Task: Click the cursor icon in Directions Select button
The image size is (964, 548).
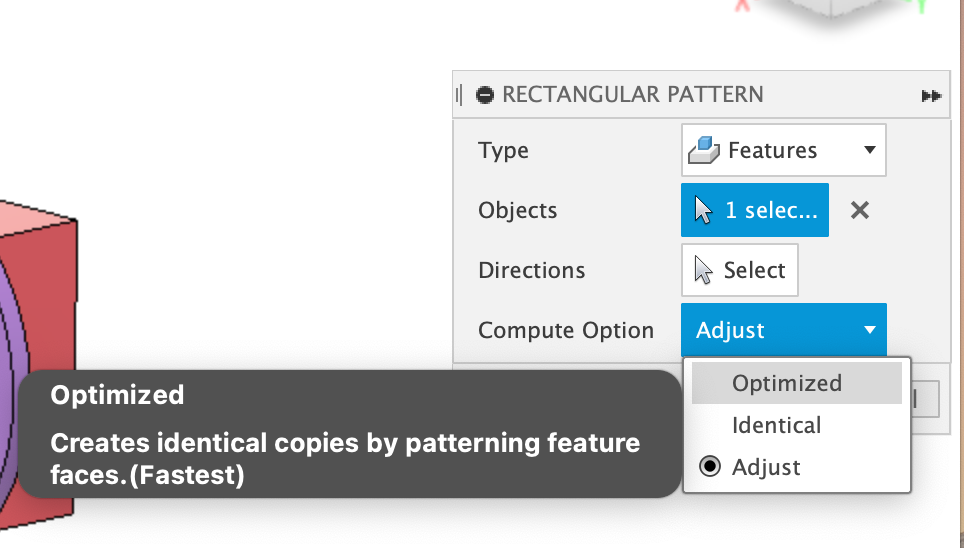Action: [x=704, y=270]
